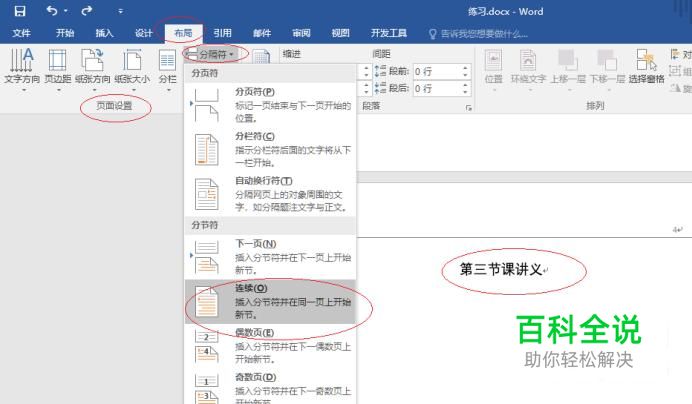Decrease 段后 spacing with down arrow
Screen dimensions: 692x404
(x=465, y=92)
